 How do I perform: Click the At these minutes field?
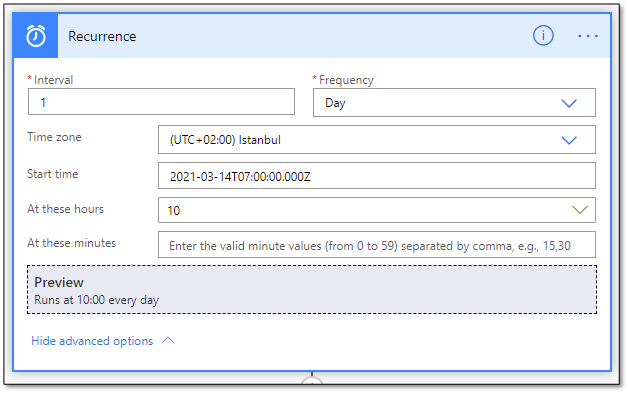[376, 245]
